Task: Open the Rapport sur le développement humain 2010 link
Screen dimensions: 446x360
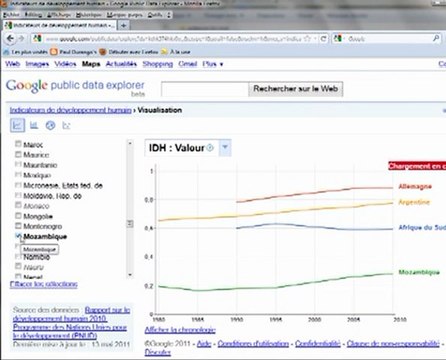Action: click(x=71, y=314)
